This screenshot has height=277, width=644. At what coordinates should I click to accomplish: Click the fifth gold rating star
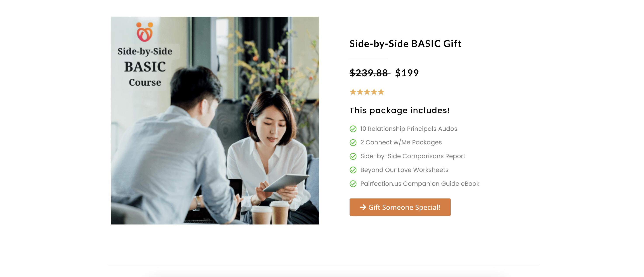tap(381, 92)
